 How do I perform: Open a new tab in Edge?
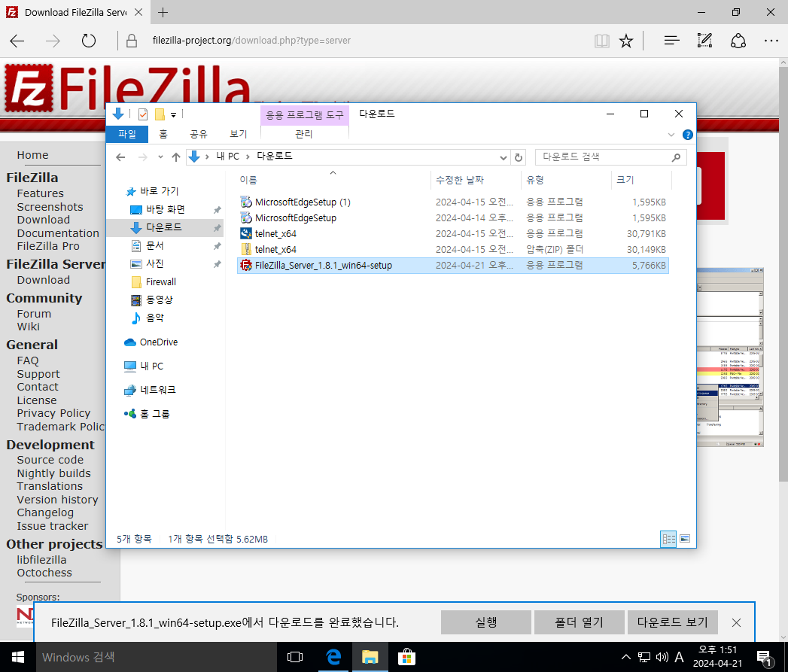163,13
